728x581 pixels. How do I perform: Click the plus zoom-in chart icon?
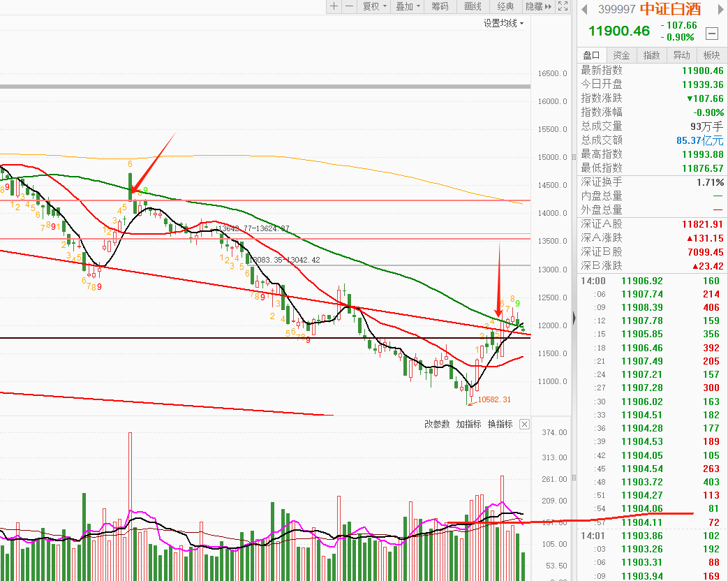334,6
